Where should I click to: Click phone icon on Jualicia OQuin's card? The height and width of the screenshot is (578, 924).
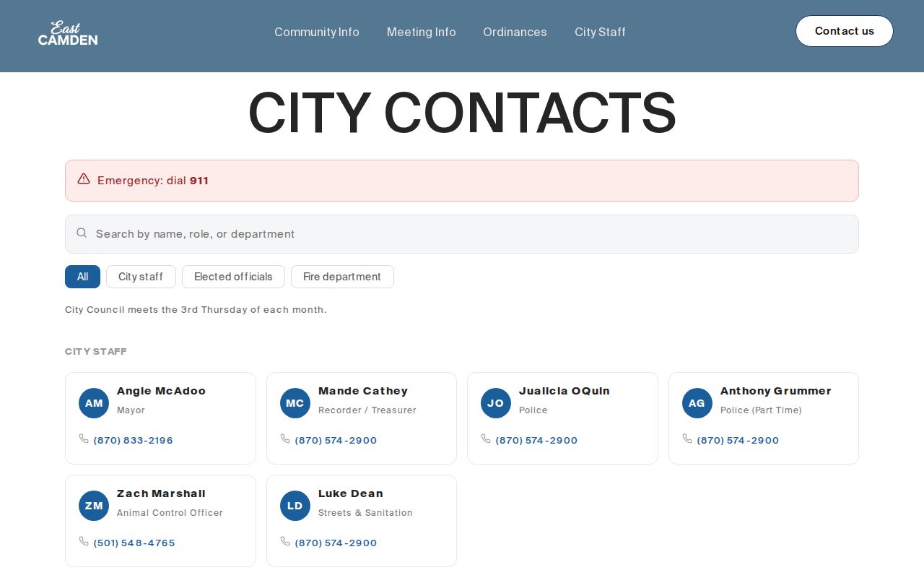[x=486, y=439]
